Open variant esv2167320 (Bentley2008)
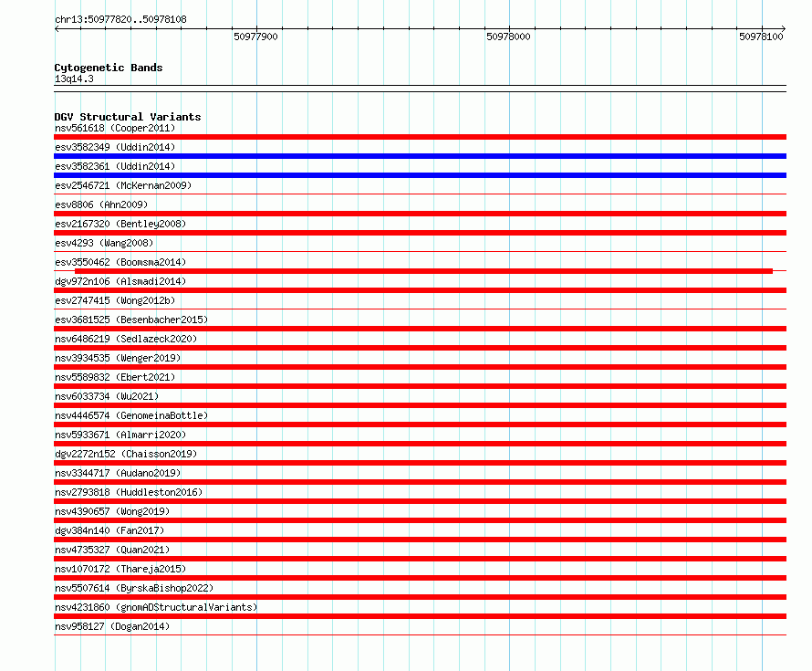This screenshot has height=671, width=812. pyautogui.click(x=120, y=224)
